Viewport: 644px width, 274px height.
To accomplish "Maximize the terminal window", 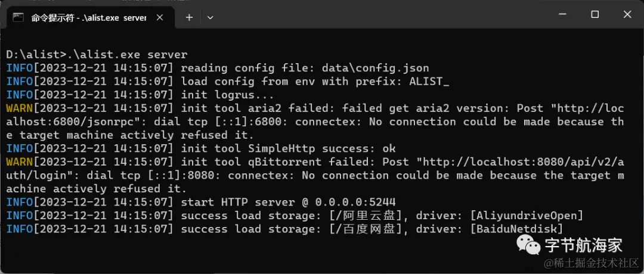I will pos(595,15).
